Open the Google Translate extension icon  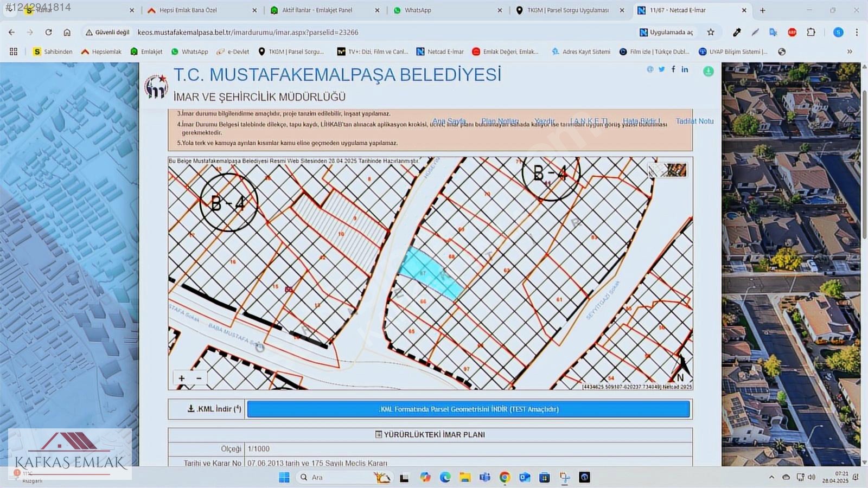[x=773, y=33]
